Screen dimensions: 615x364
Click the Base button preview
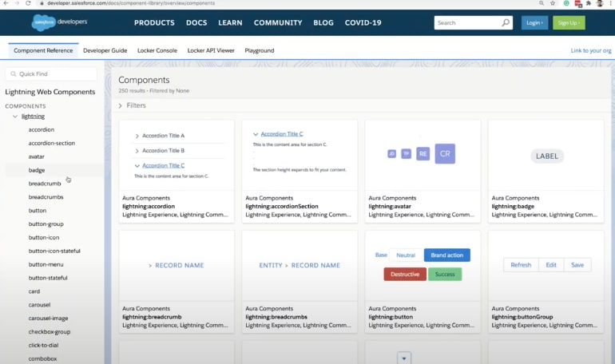(x=381, y=255)
